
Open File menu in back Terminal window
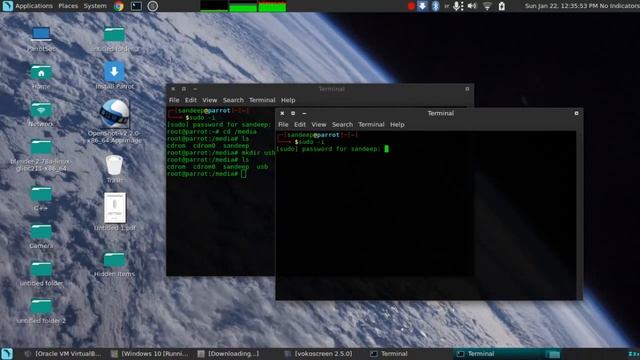tap(174, 100)
